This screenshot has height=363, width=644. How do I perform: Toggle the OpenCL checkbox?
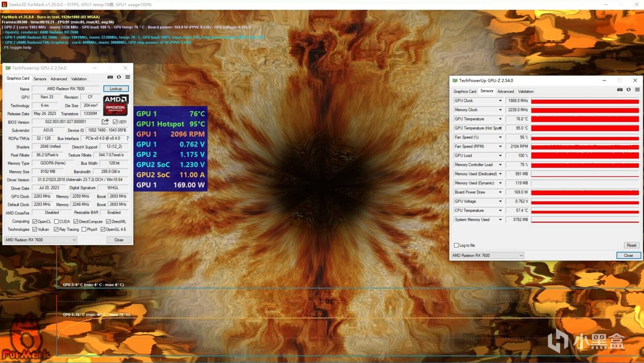pos(35,222)
